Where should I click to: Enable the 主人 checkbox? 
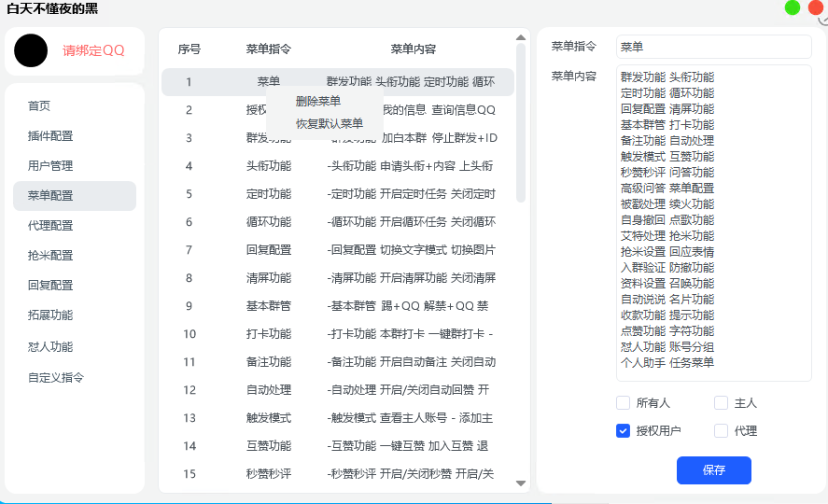[x=721, y=403]
